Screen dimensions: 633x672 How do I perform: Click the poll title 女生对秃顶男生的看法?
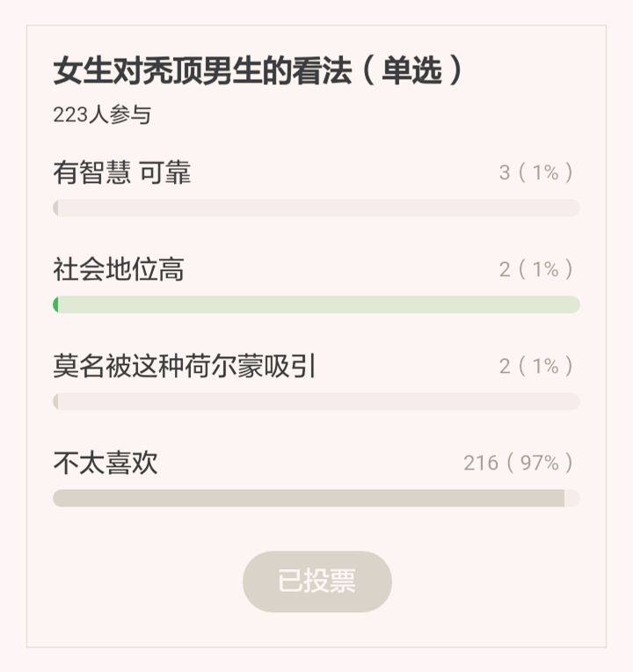tap(202, 72)
